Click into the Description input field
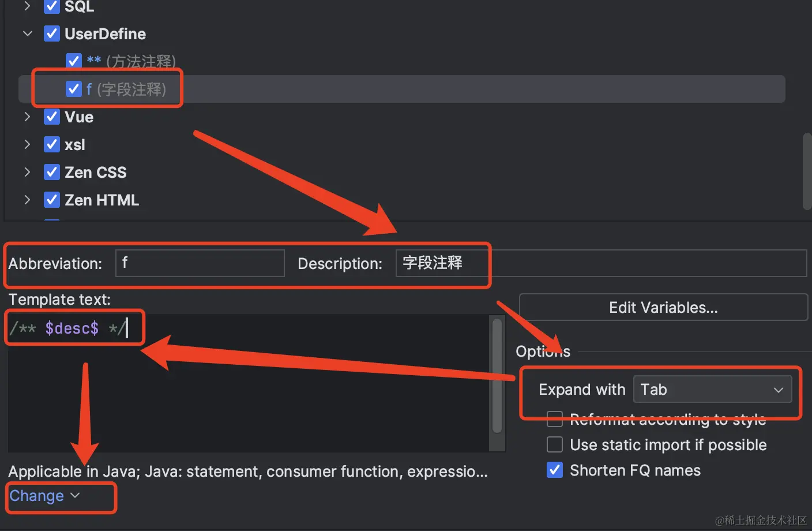 601,263
